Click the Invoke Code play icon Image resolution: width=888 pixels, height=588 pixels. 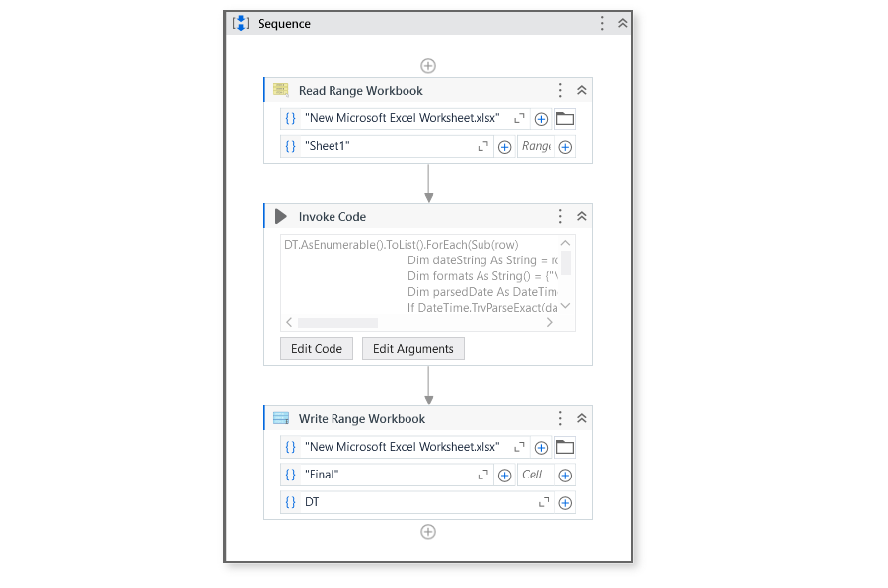pyautogui.click(x=281, y=216)
